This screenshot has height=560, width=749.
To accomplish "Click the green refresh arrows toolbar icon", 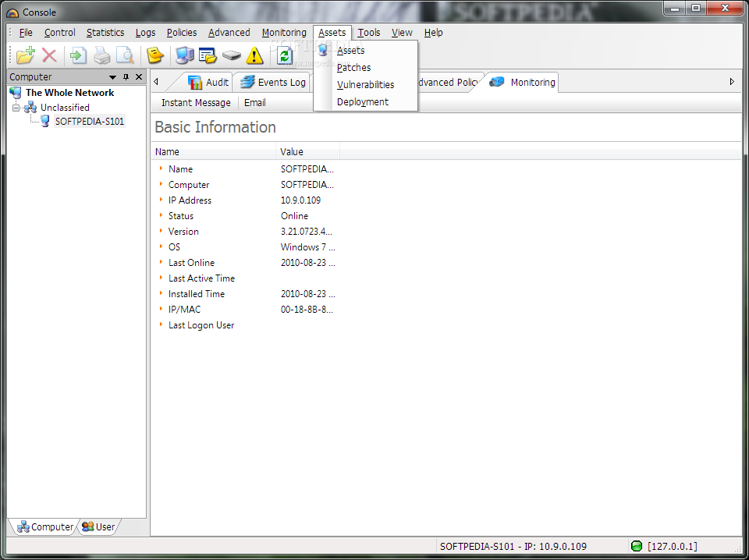I will click(285, 56).
